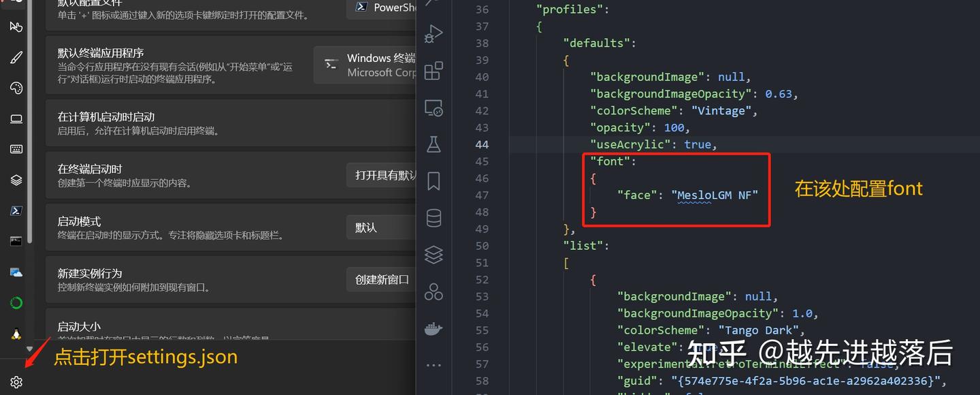980x395 pixels.
Task: Open the Bookmarks view icon
Action: pyautogui.click(x=434, y=181)
